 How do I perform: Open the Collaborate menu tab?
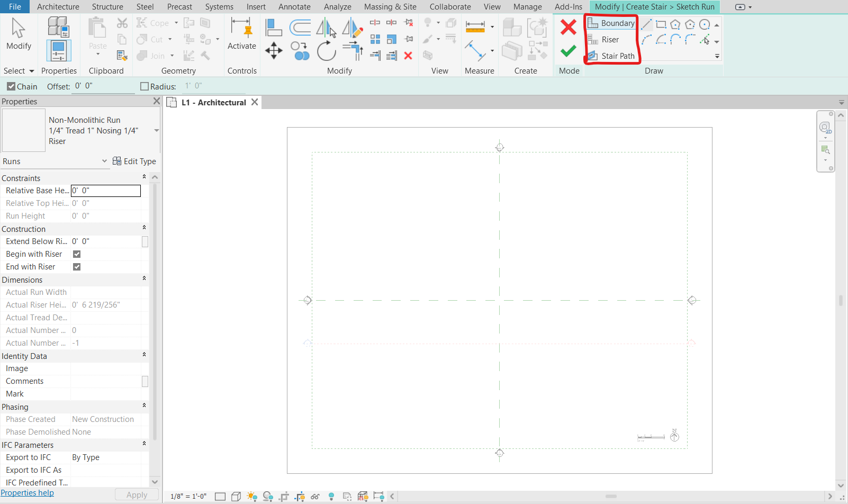click(449, 7)
